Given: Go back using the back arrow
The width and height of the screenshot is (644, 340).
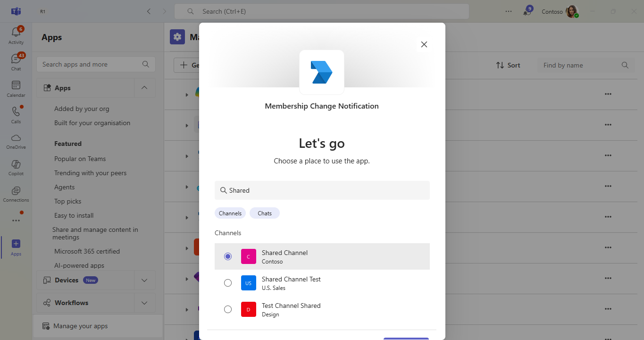Looking at the screenshot, I should point(149,11).
